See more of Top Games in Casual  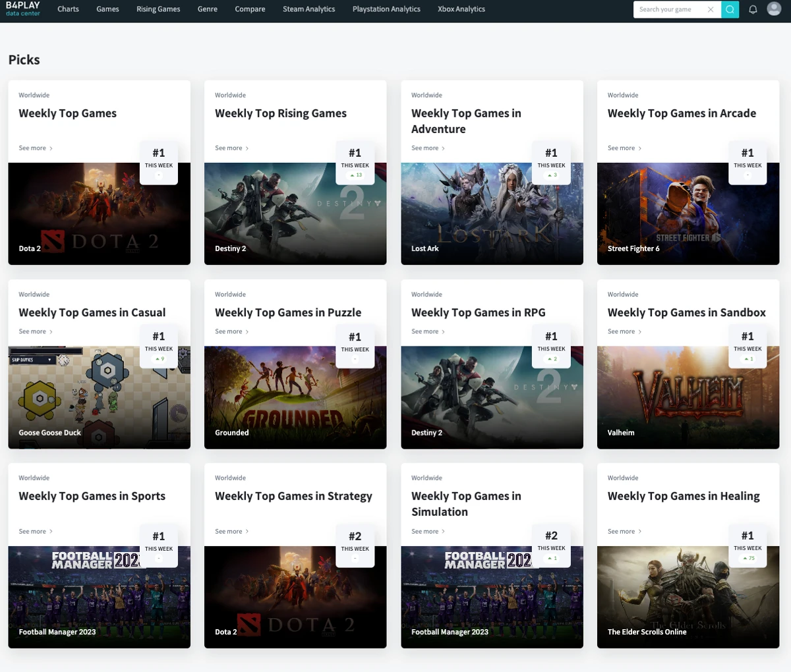36,331
